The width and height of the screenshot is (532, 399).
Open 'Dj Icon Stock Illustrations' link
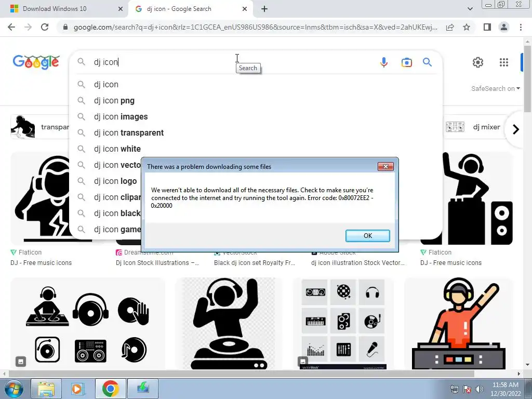coord(157,263)
